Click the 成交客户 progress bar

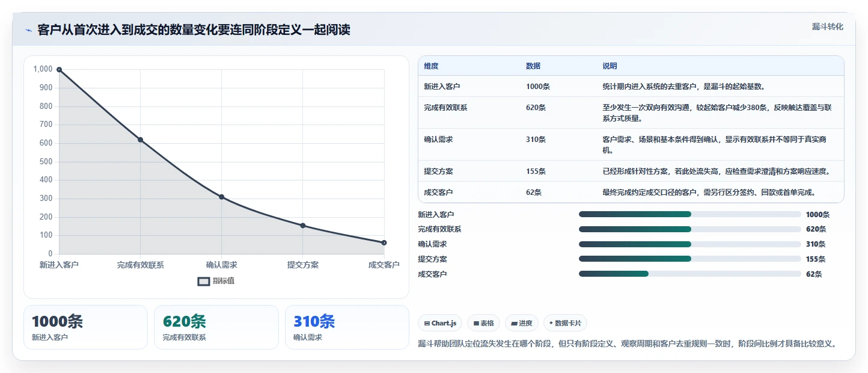(x=690, y=274)
